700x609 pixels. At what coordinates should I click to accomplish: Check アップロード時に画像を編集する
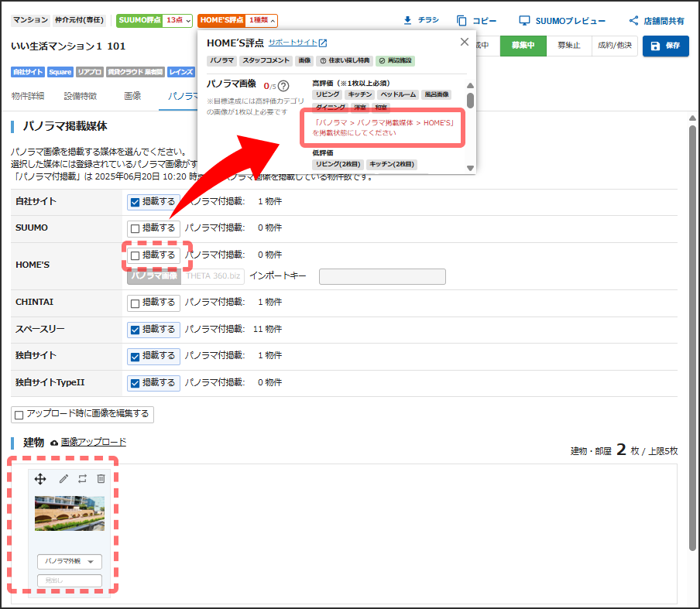point(19,415)
